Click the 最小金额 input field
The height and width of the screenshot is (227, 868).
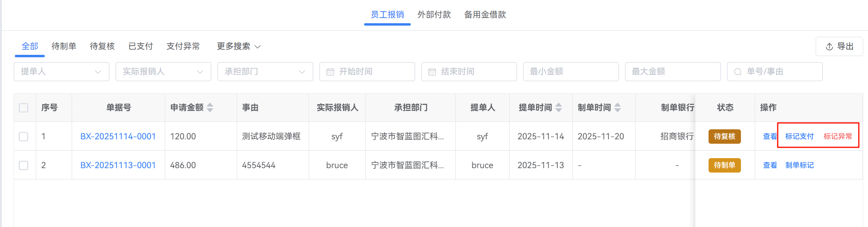pos(571,72)
